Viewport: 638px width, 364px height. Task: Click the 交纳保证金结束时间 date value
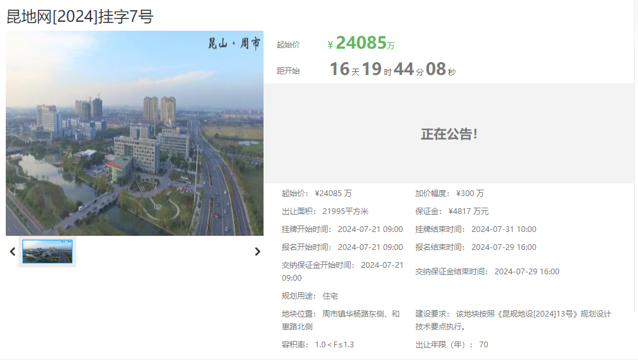(x=526, y=272)
